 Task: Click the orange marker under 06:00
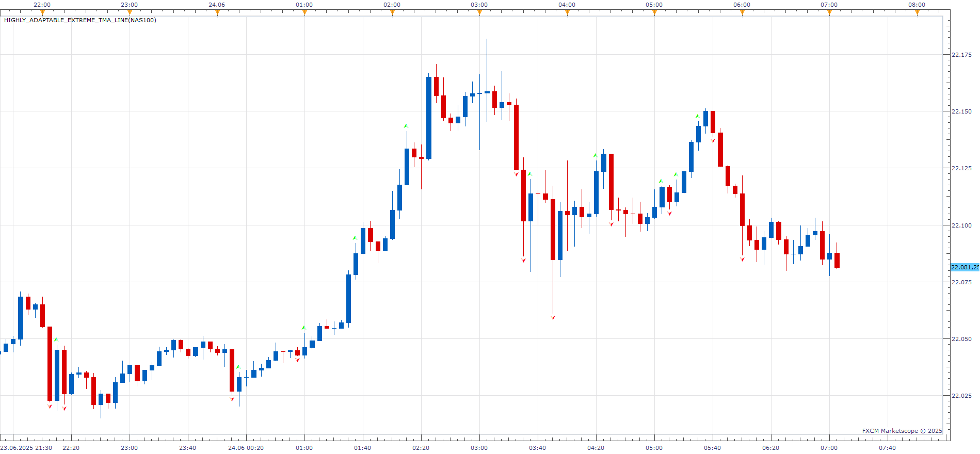click(742, 12)
